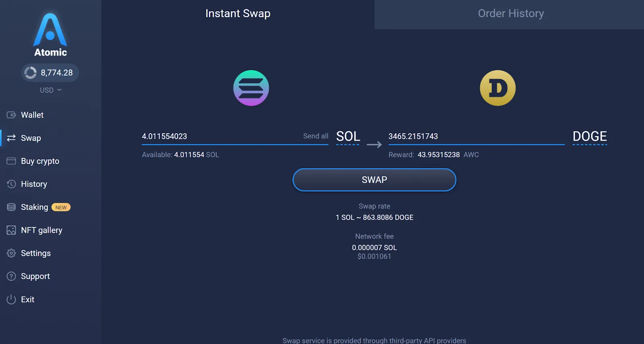This screenshot has height=344, width=644.
Task: Click the $0.001061 fee value
Action: (x=374, y=256)
